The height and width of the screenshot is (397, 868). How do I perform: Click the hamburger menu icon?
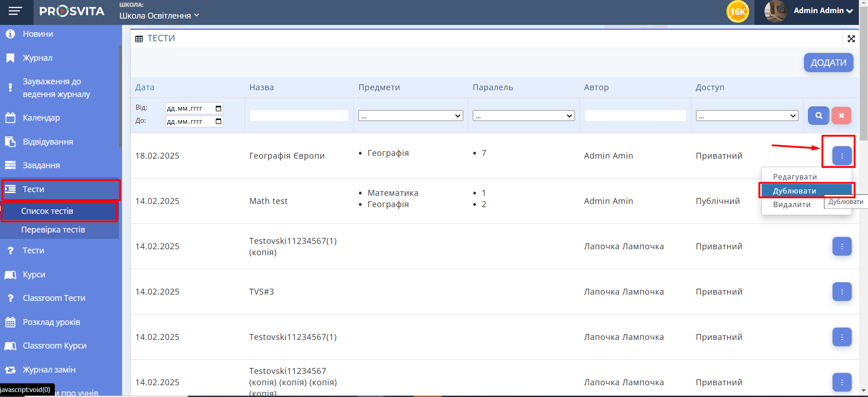point(15,11)
